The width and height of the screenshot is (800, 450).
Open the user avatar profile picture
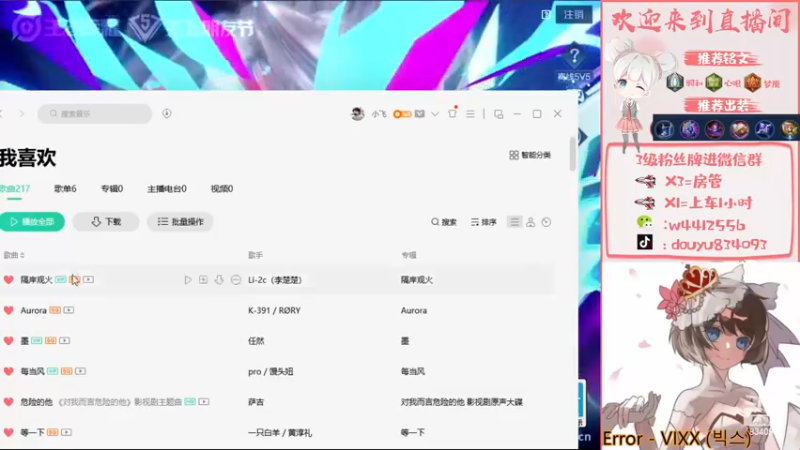(358, 114)
